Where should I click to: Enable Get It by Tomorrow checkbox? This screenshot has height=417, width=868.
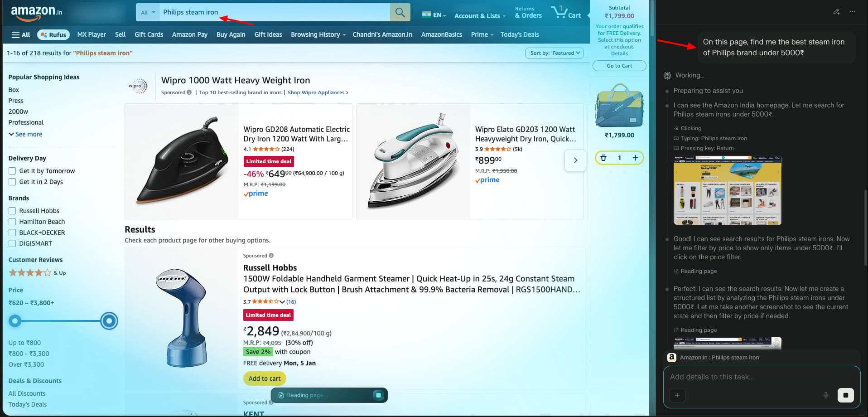coord(12,171)
